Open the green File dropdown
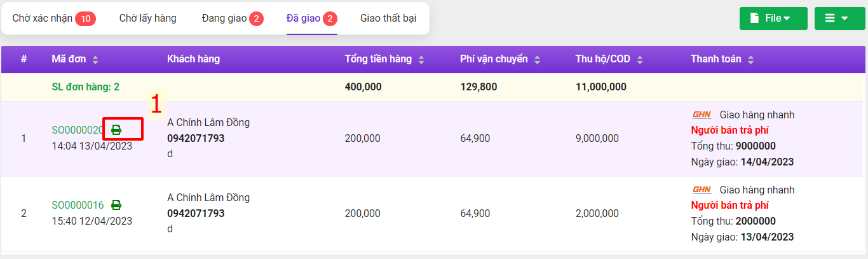This screenshot has height=259, width=868. point(773,18)
